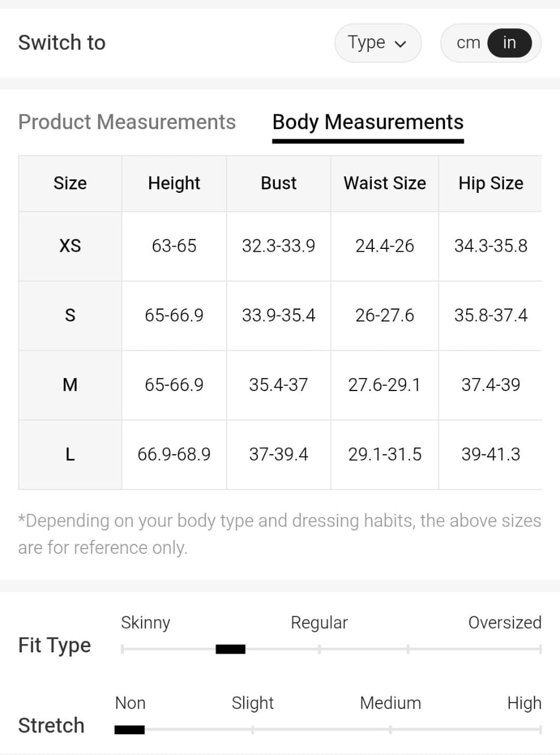The width and height of the screenshot is (560, 755).
Task: Select the Body Measurements tab
Action: pos(368,122)
